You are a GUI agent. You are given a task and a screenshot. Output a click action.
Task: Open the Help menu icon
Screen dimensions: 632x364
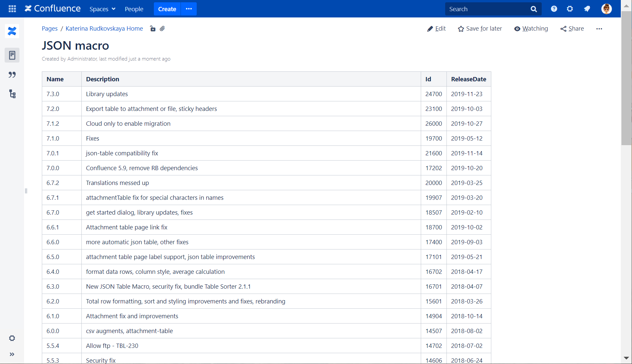(x=554, y=9)
